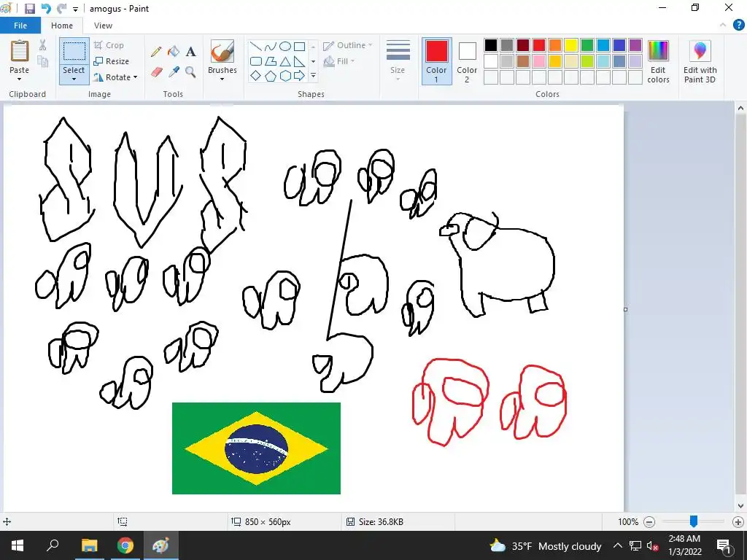The image size is (747, 560).
Task: Open Windows Start menu
Action: pos(18,545)
